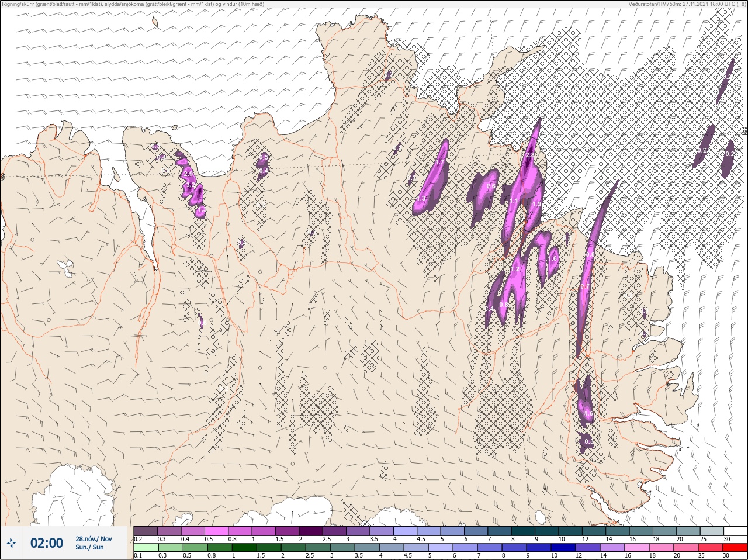Click the 2.0 precipitation value on the map
Image resolution: width=748 pixels, height=560 pixels.
188,174
